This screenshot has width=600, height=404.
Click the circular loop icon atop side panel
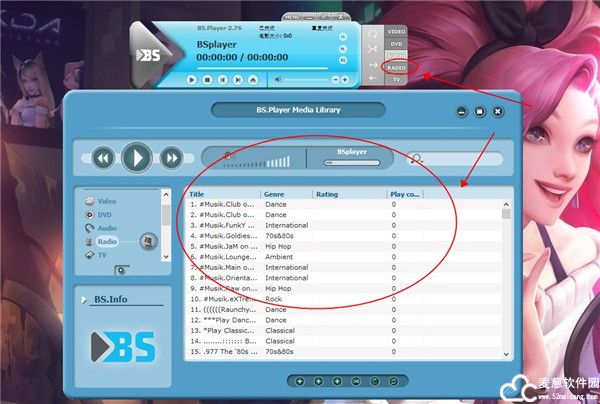click(373, 34)
